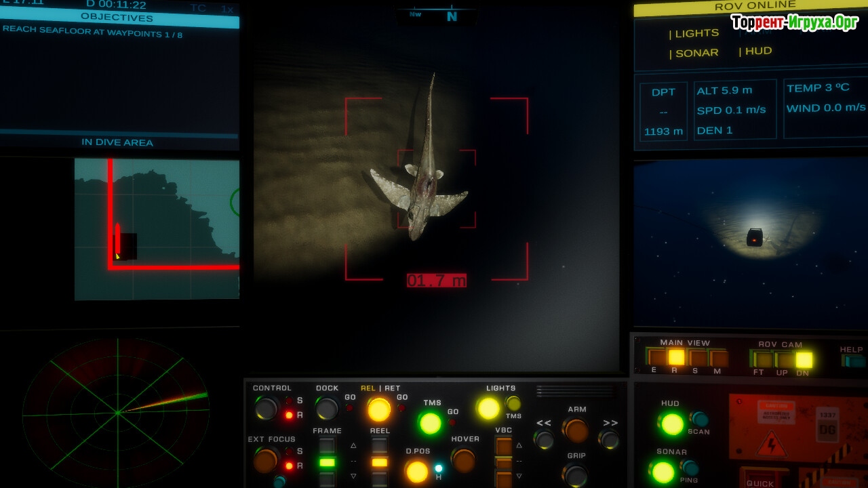This screenshot has height=488, width=868.
Task: Rotate arm left with << button
Action: click(544, 439)
